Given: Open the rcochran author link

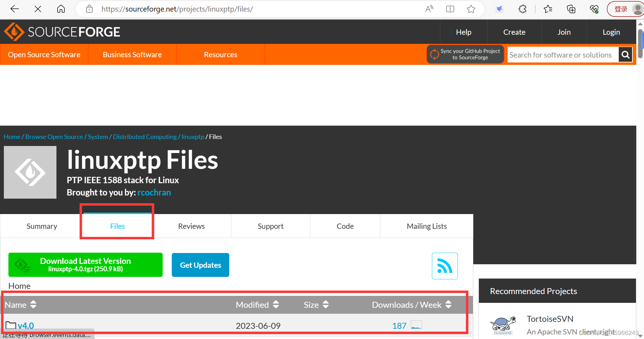Looking at the screenshot, I should (154, 192).
